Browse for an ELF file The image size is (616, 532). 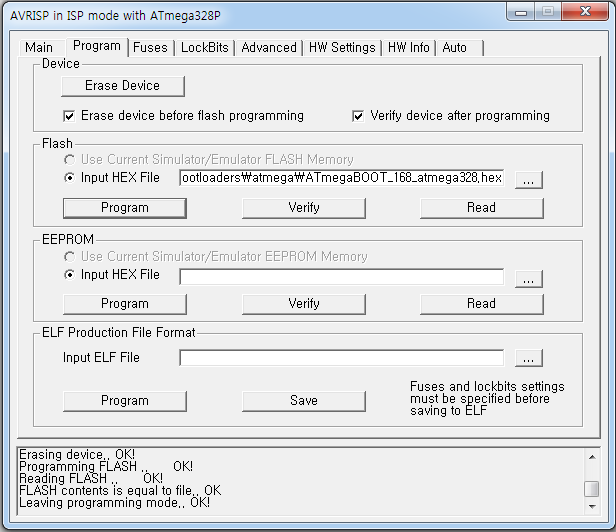tap(529, 358)
